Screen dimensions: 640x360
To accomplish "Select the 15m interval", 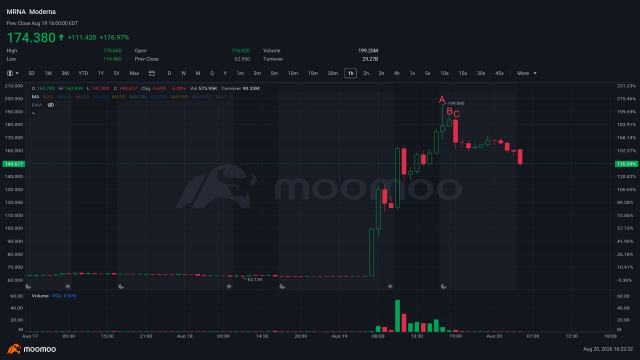I will point(313,73).
